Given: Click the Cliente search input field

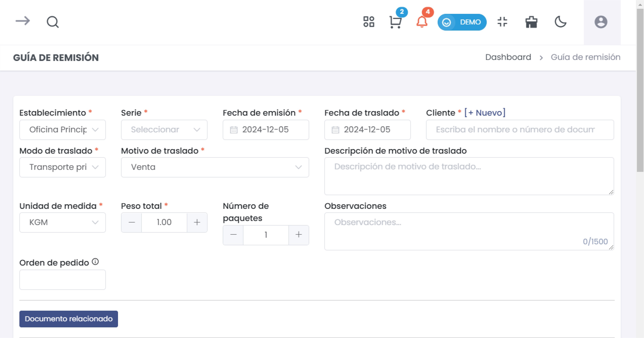Looking at the screenshot, I should coord(520,130).
